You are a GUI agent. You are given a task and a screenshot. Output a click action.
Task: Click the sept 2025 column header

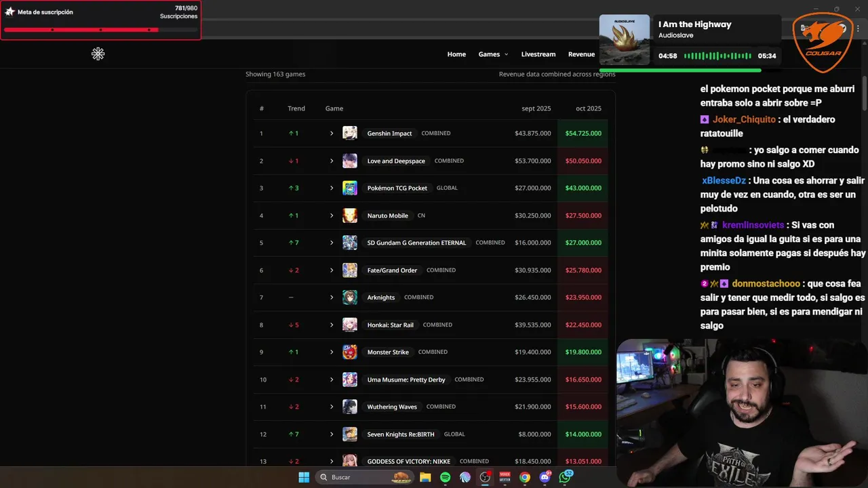tap(536, 108)
